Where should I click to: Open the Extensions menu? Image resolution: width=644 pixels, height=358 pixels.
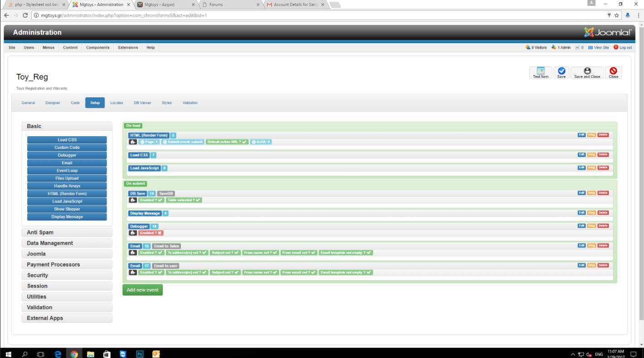(128, 48)
